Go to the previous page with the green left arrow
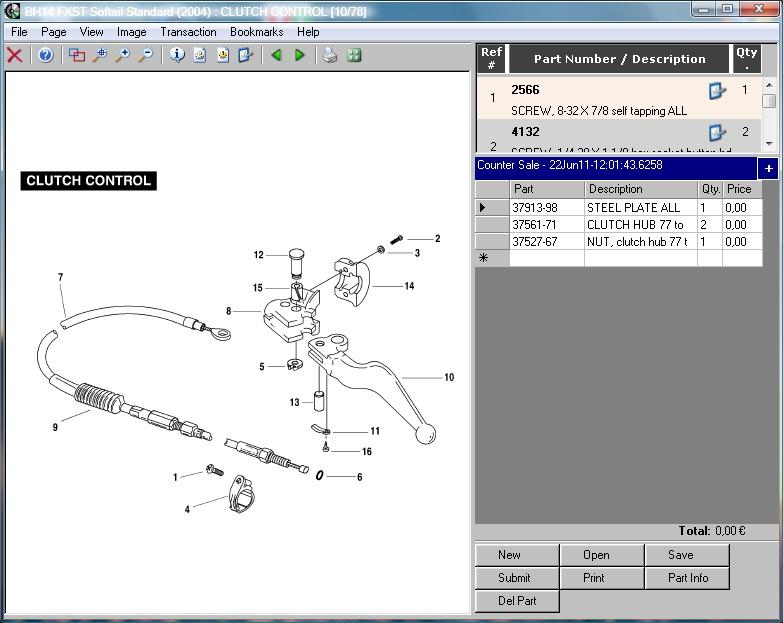The width and height of the screenshot is (783, 623). point(276,55)
